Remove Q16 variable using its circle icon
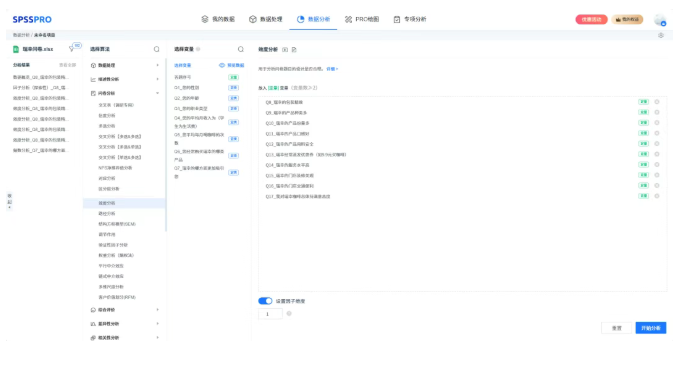The height and width of the screenshot is (374, 688). click(657, 186)
